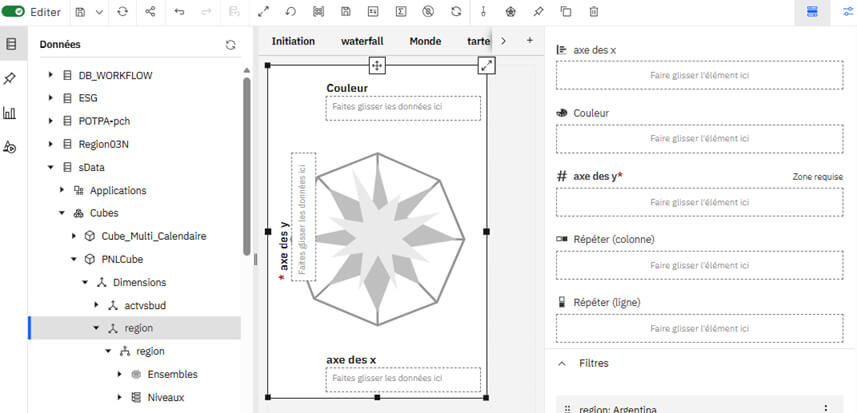Collapse the sData data source
The height and width of the screenshot is (413, 857).
coord(51,167)
